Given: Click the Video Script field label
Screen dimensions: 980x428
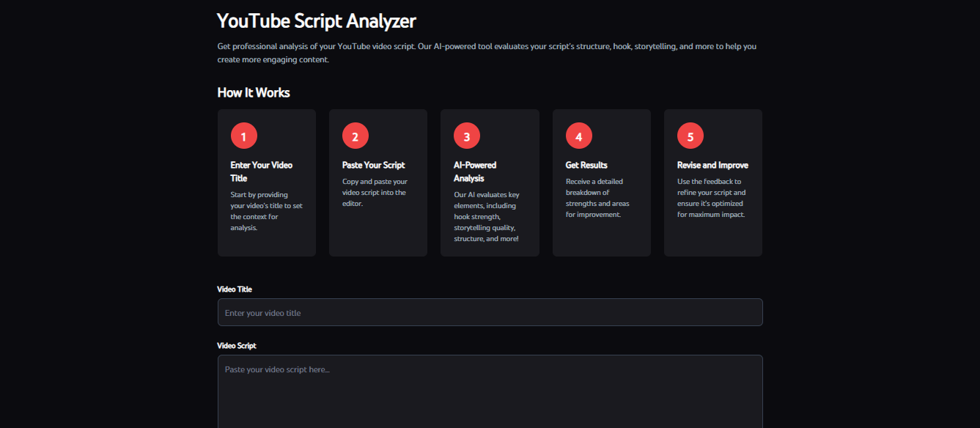Looking at the screenshot, I should [237, 346].
